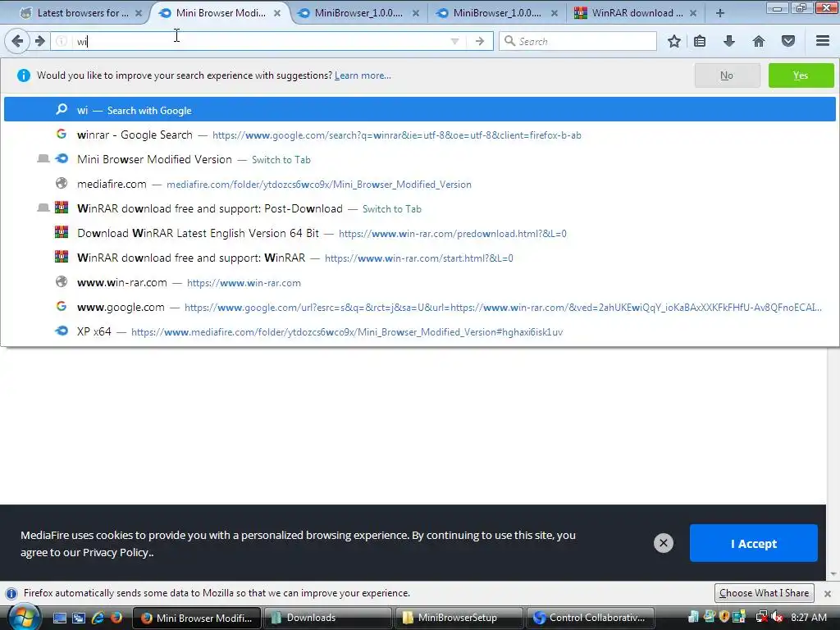Choose 'Mini Browser Modified Version' Switch to Tab
Screen dimensions: 840x630
419,159
